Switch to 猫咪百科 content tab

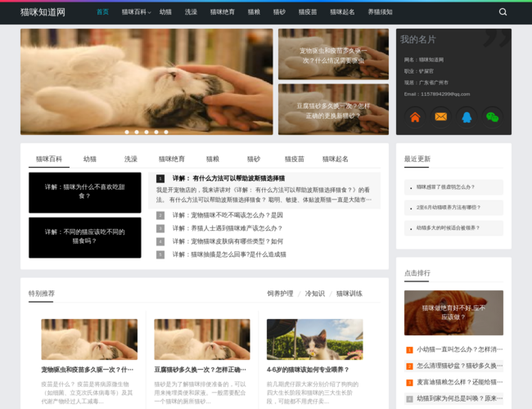click(49, 159)
